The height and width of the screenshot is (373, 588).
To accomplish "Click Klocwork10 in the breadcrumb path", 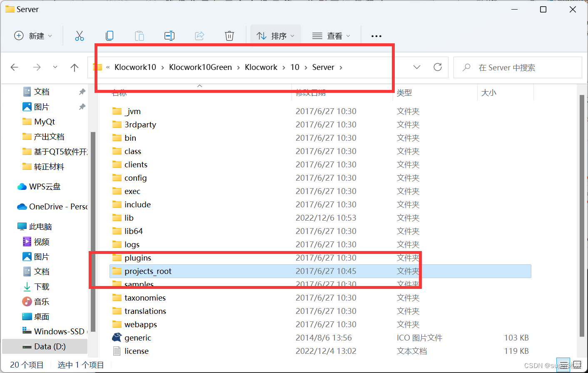I will tap(135, 67).
